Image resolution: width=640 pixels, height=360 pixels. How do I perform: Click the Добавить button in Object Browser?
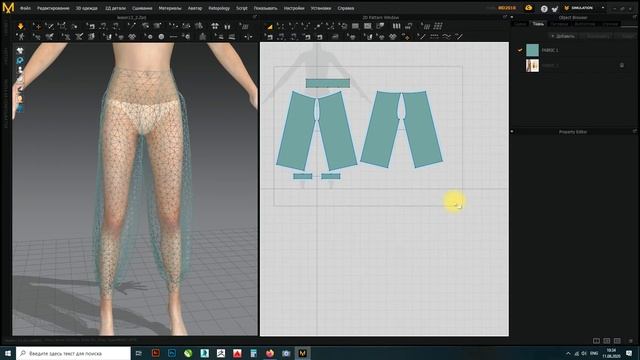(563, 36)
